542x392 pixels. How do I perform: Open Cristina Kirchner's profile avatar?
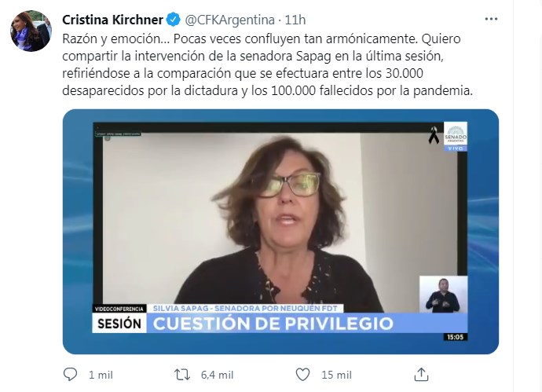[x=31, y=31]
